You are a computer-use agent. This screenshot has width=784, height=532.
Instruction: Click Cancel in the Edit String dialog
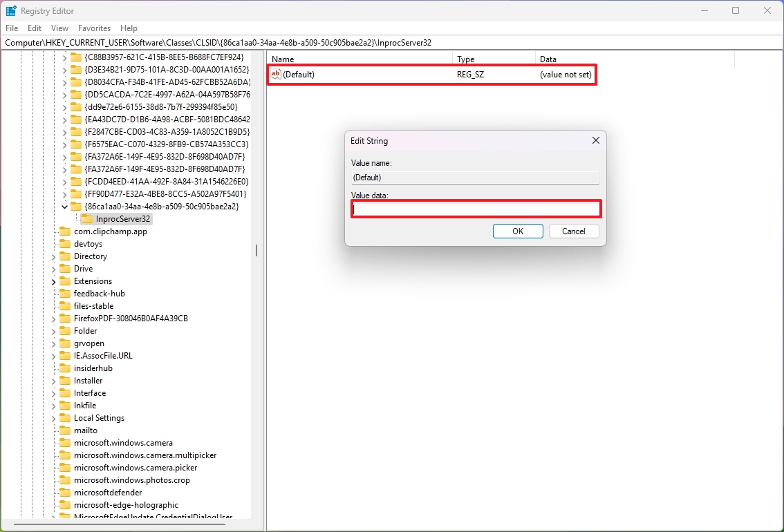tap(574, 231)
